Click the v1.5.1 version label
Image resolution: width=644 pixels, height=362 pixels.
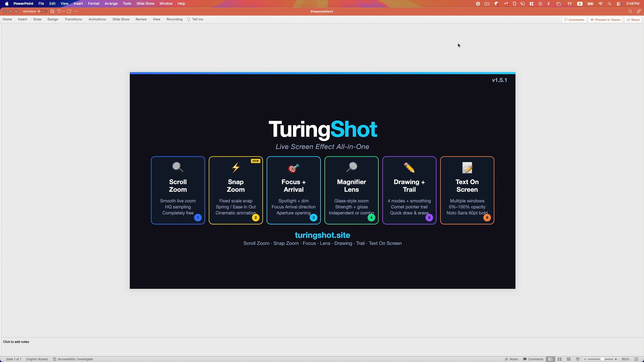pyautogui.click(x=499, y=80)
